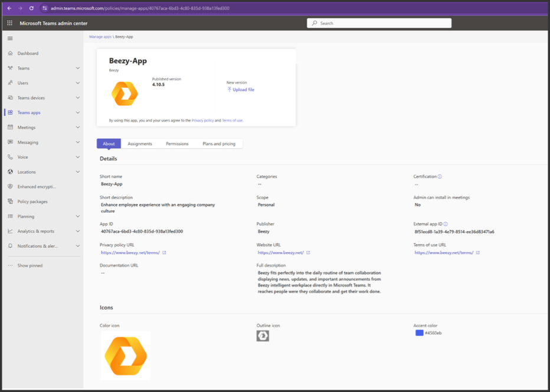Click the External app ID value
550x392 pixels.
[454, 231]
